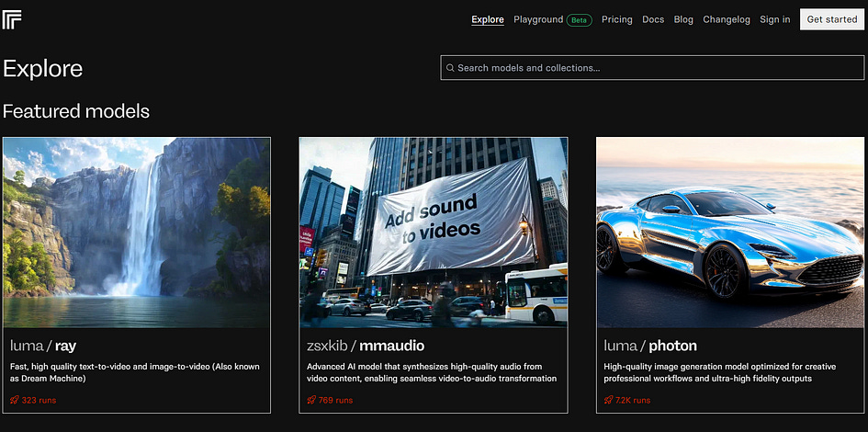Click rocket icon beside 7.2K runs
The height and width of the screenshot is (432, 868).
click(x=608, y=400)
